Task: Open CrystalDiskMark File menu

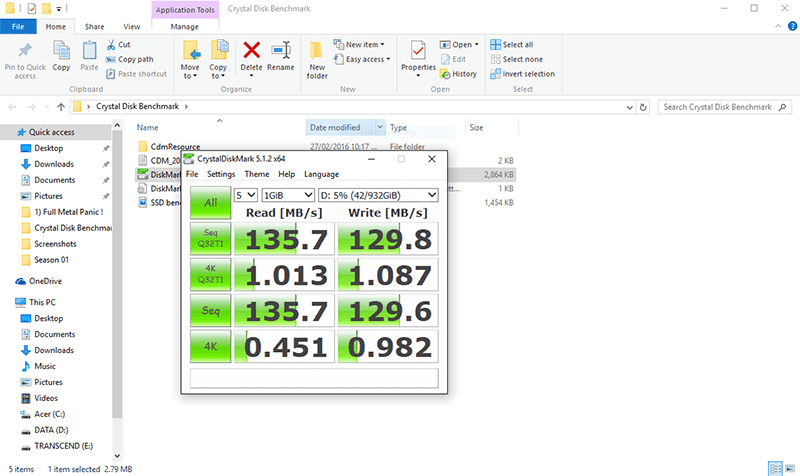Action: (192, 174)
